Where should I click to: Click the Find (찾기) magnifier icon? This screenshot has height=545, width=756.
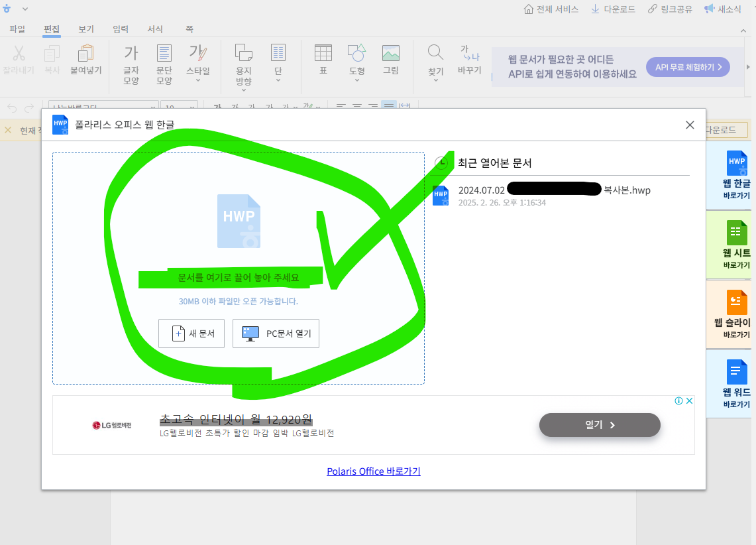click(435, 53)
